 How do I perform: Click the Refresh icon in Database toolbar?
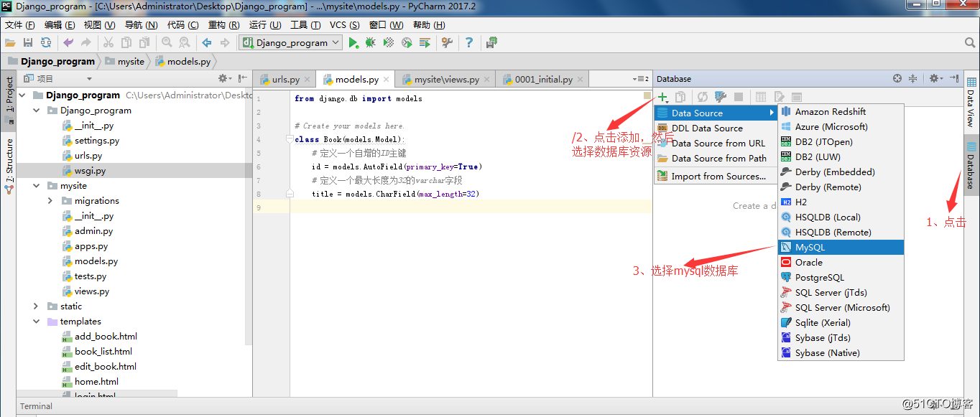coord(703,97)
